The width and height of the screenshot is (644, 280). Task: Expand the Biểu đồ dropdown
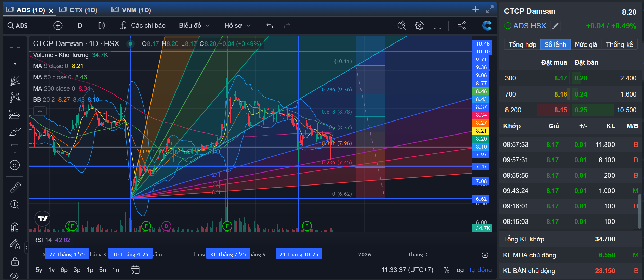(194, 26)
